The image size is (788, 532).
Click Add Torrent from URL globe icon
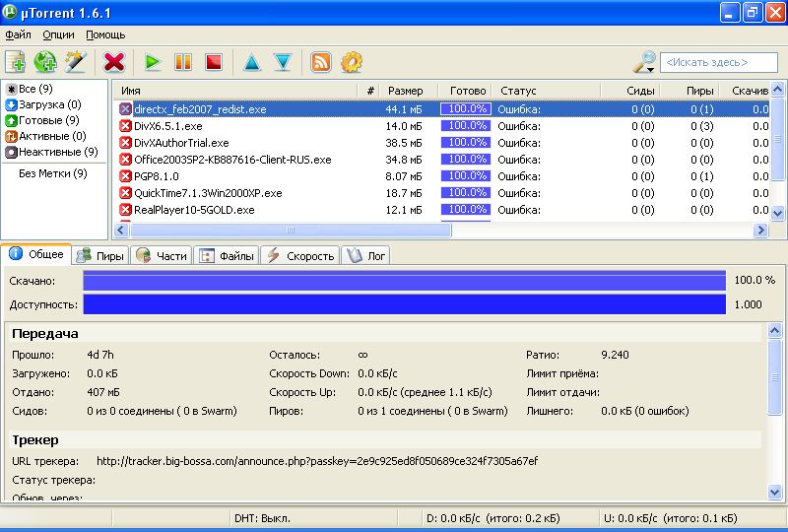click(x=45, y=62)
